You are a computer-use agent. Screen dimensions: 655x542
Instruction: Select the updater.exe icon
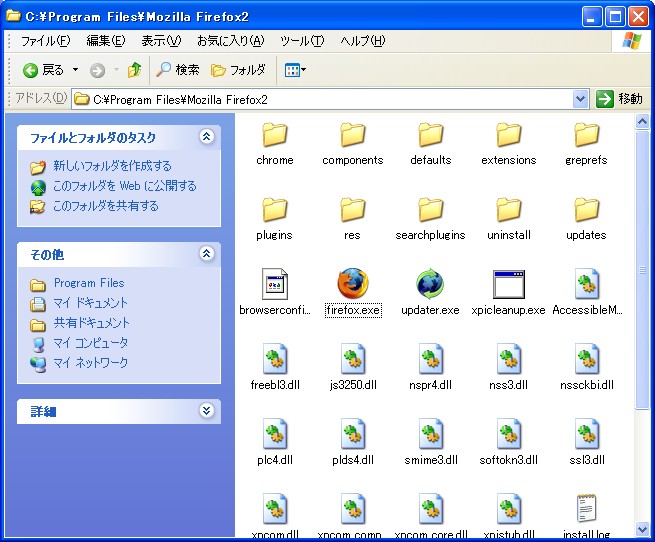(x=430, y=284)
